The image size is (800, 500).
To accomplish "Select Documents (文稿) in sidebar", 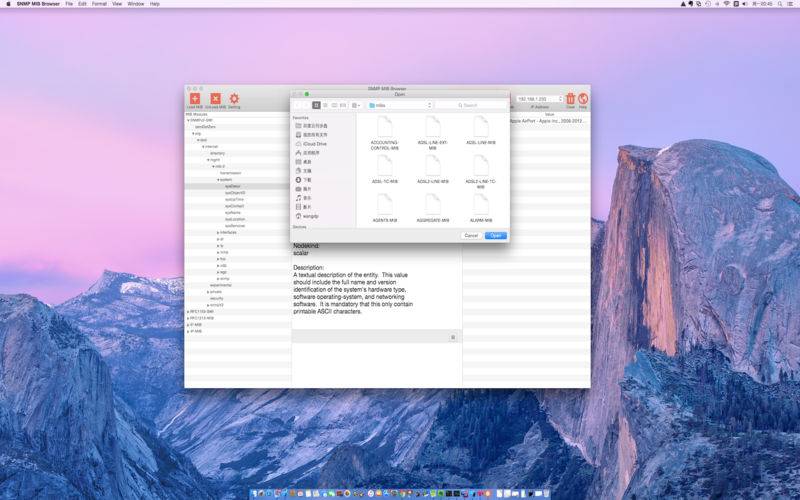I will [x=304, y=171].
